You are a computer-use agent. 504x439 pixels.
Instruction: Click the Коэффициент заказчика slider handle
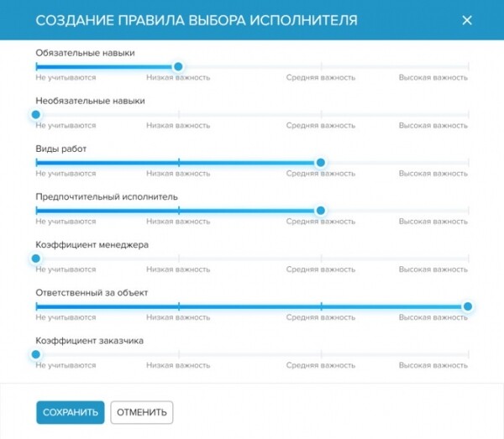click(x=36, y=354)
